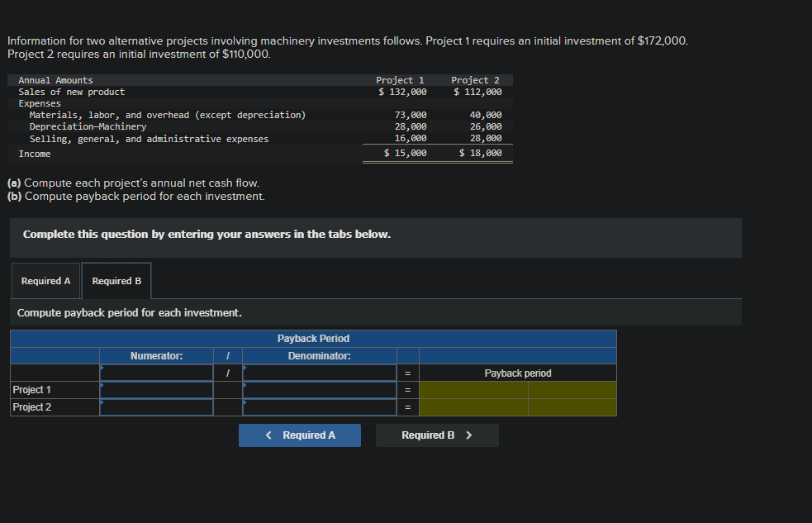Click the left chevron on Required A button

[x=268, y=435]
